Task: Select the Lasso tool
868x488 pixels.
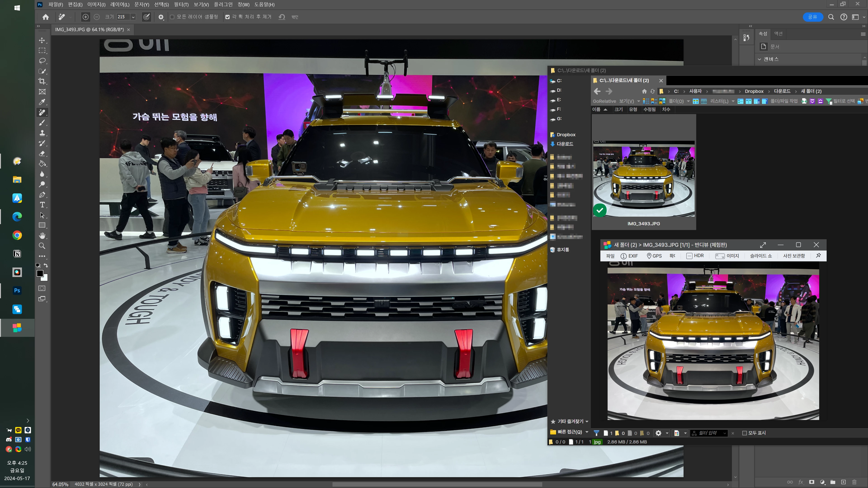Action: pos(42,61)
